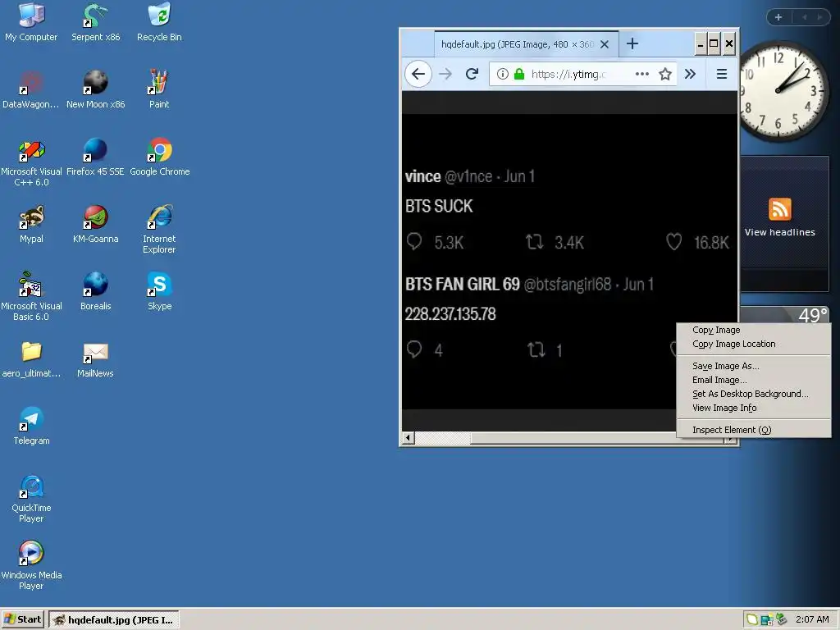Select hqdefault.jpg taskbar button
The image size is (840, 630).
114,620
